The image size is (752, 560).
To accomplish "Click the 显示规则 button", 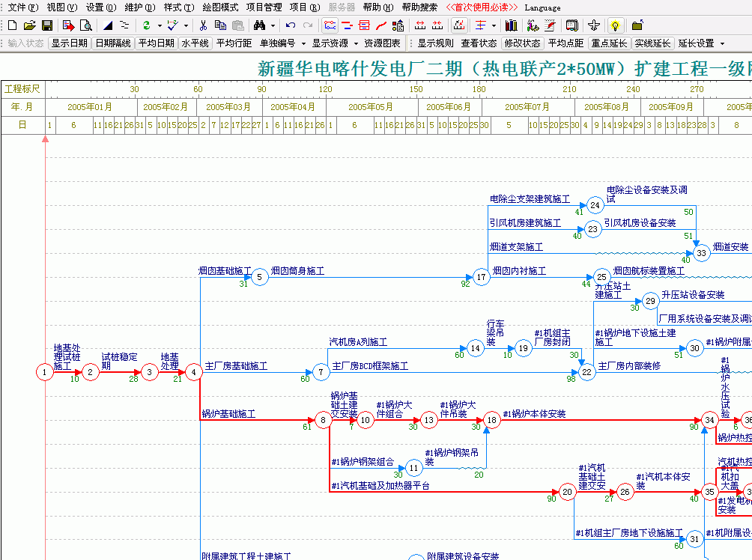I will tap(435, 43).
